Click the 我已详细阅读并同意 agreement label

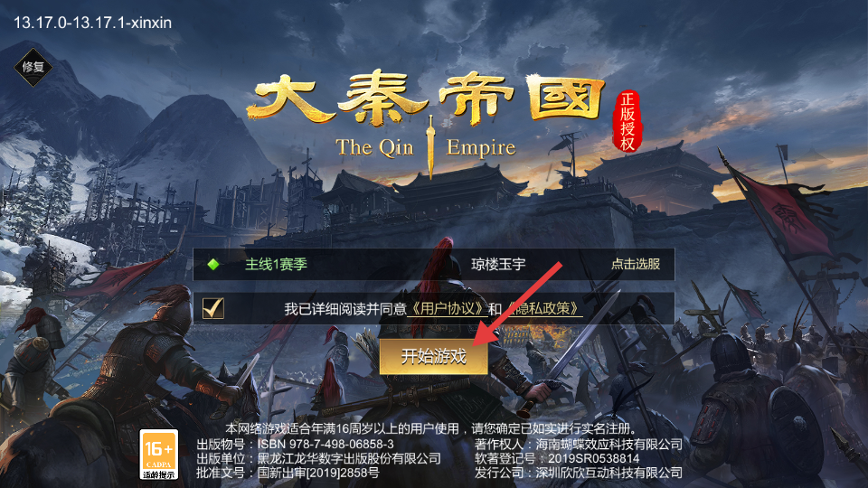344,309
